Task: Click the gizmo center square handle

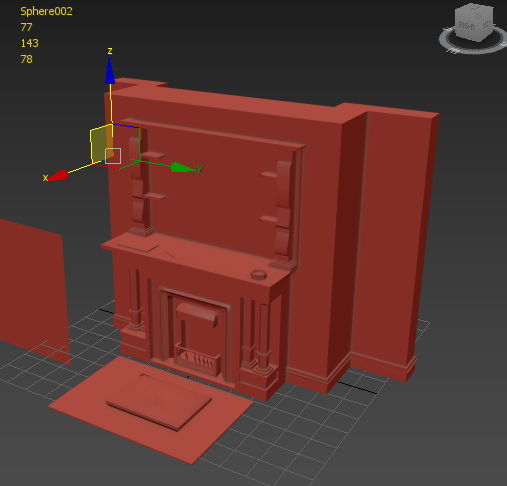Action: point(113,156)
